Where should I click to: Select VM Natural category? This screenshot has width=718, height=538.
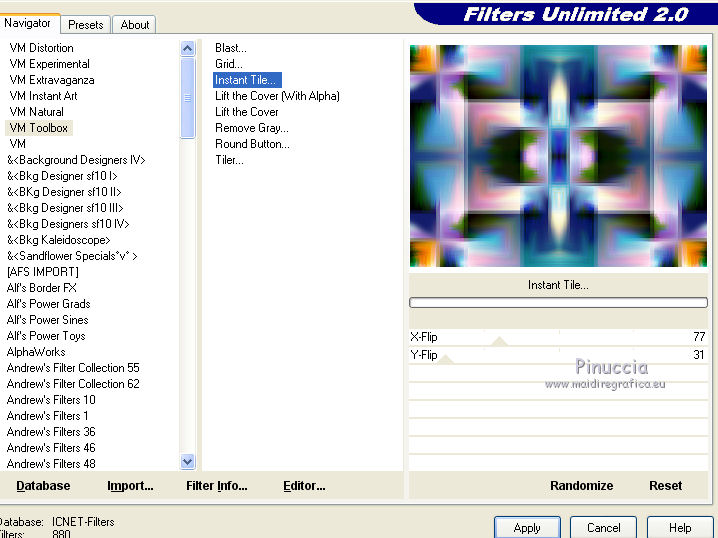pyautogui.click(x=37, y=112)
